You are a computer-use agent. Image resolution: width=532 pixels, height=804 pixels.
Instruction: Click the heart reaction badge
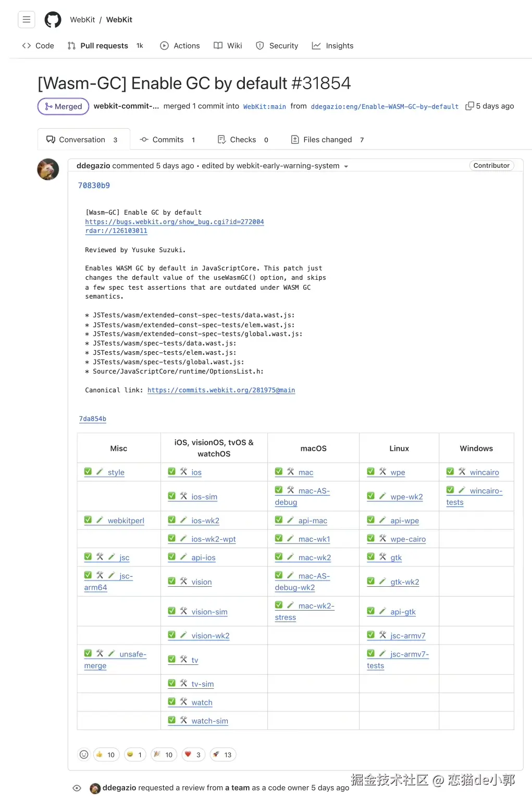[x=193, y=754]
